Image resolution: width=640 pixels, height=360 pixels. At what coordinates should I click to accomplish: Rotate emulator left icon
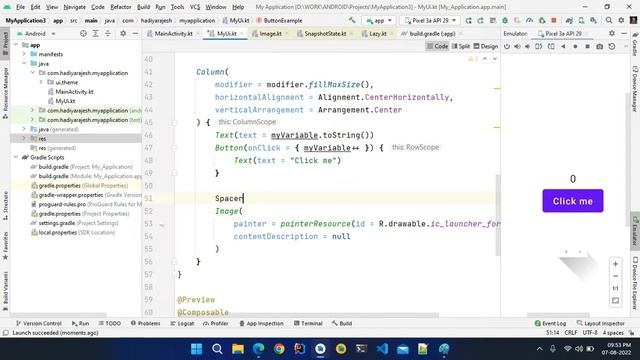click(539, 47)
